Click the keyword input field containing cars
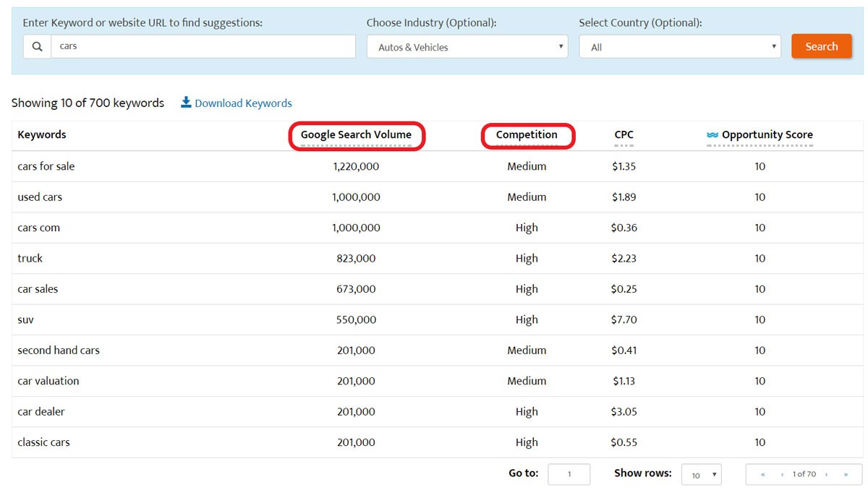 [203, 47]
